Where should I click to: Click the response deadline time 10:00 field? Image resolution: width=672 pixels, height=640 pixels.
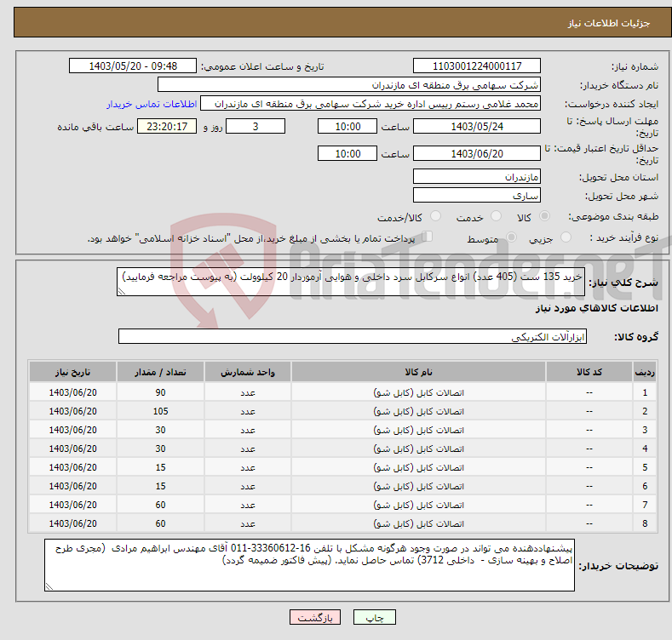(347, 126)
